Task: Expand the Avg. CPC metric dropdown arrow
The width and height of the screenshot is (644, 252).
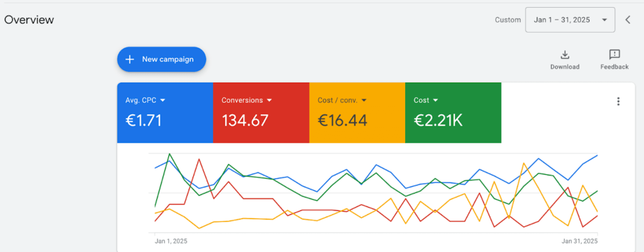Action: click(x=163, y=100)
